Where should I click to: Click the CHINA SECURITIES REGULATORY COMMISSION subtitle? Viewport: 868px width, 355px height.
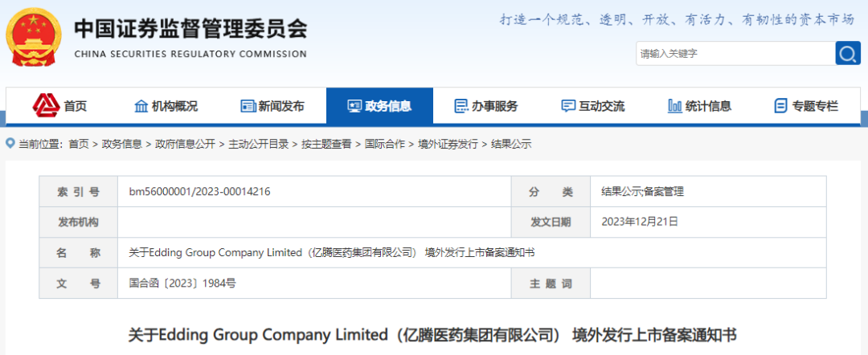pyautogui.click(x=190, y=54)
